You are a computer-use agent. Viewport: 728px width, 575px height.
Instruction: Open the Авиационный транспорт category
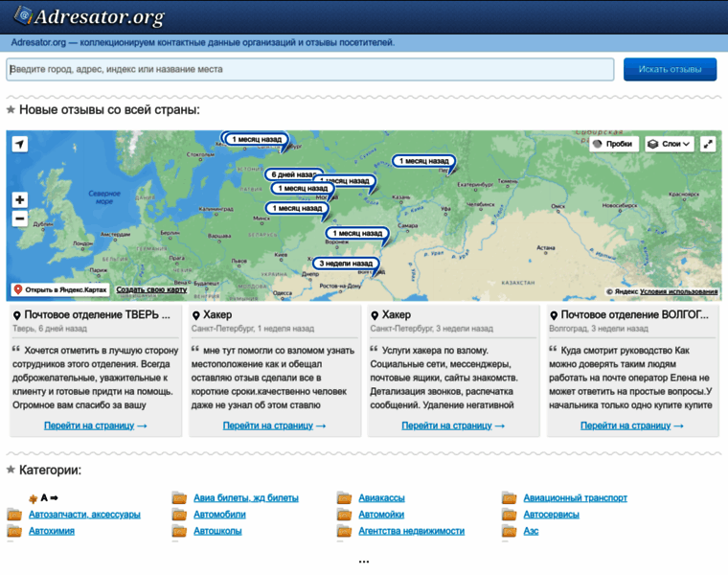pos(576,498)
